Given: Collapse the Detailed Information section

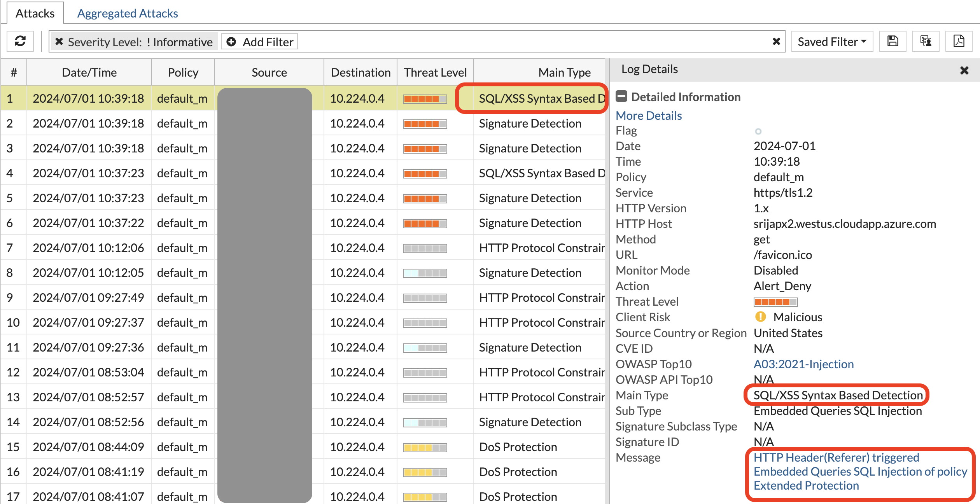Looking at the screenshot, I should tap(621, 96).
